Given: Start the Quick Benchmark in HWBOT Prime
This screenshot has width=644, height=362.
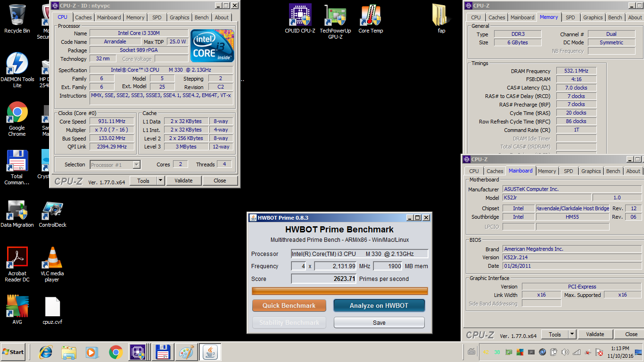Looking at the screenshot, I should (x=289, y=305).
